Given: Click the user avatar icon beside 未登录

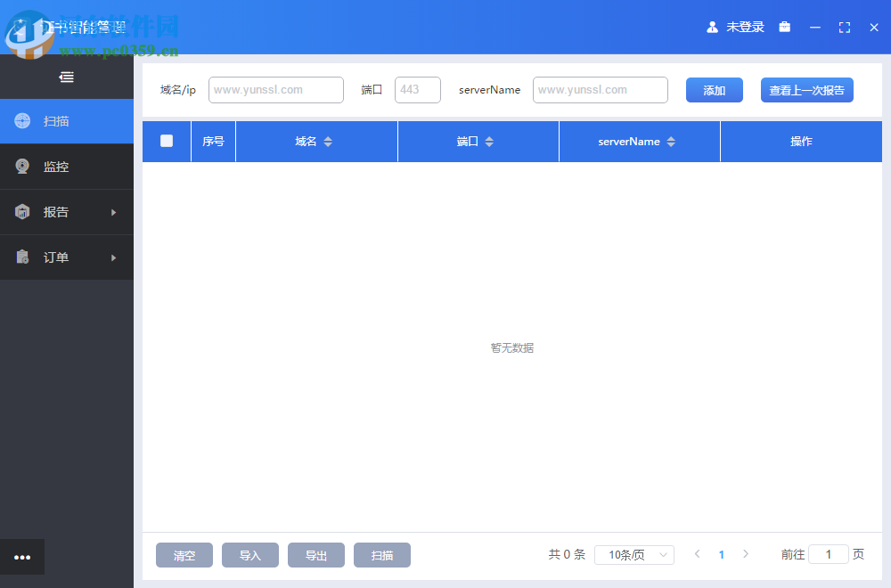Looking at the screenshot, I should (x=712, y=27).
